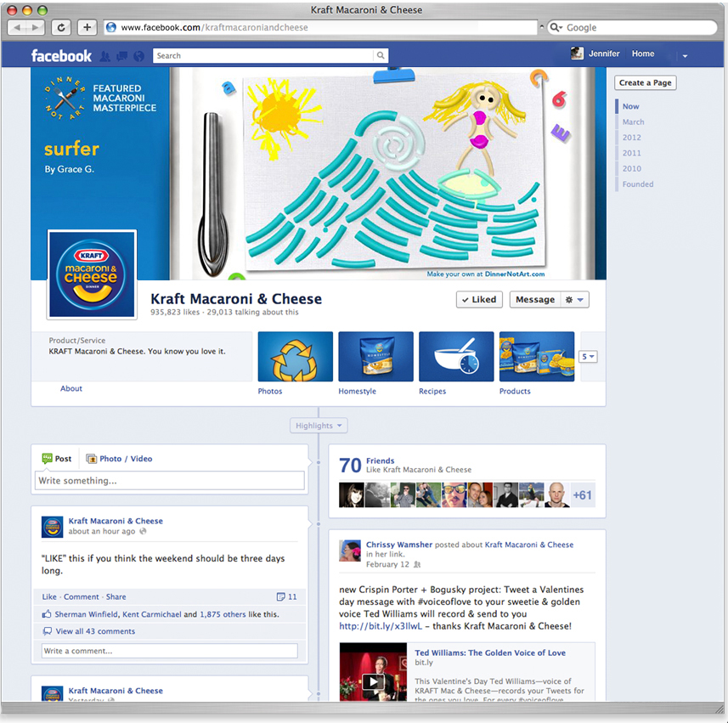Click the browser forward arrow

tap(36, 27)
